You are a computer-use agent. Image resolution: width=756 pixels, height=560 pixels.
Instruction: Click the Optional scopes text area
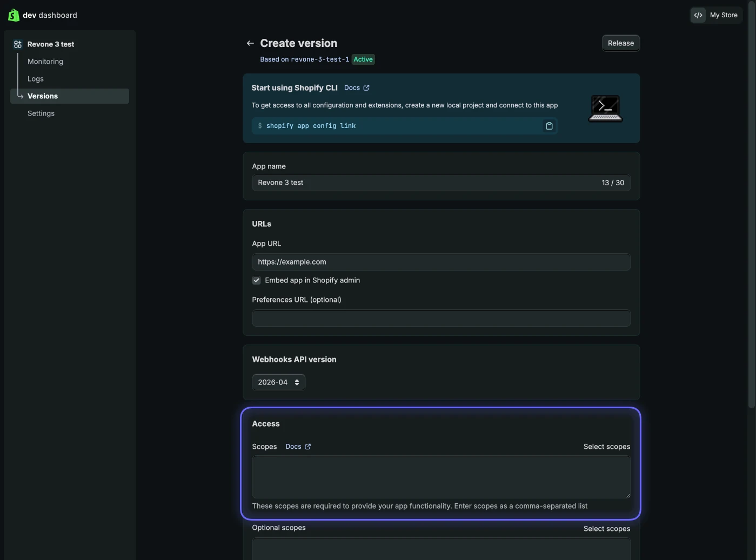441,549
